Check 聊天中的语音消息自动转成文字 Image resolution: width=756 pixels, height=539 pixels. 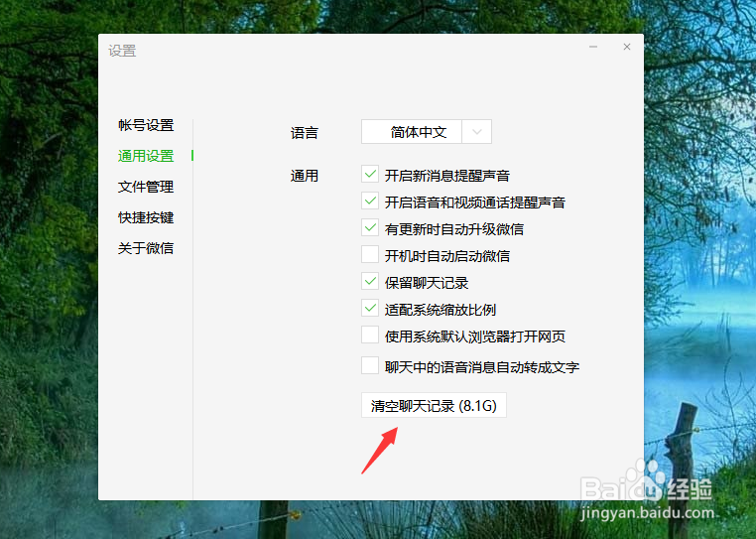pyautogui.click(x=370, y=365)
